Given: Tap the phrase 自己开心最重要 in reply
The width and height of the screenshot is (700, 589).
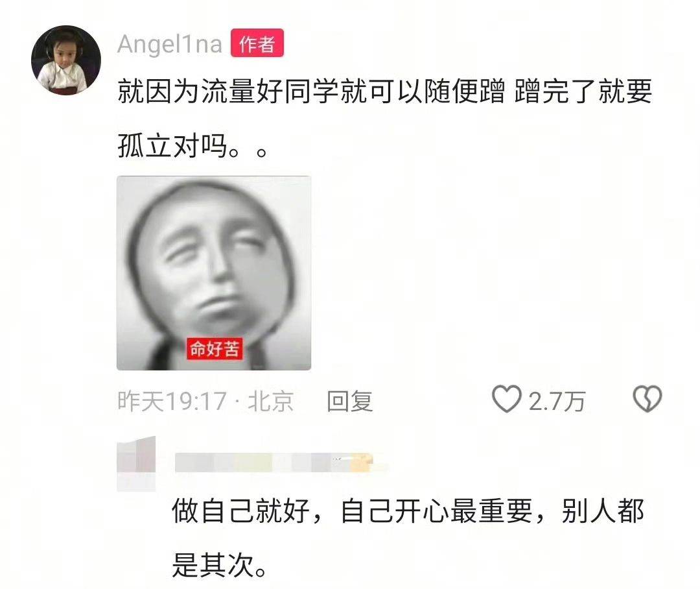Looking at the screenshot, I should pos(436,511).
